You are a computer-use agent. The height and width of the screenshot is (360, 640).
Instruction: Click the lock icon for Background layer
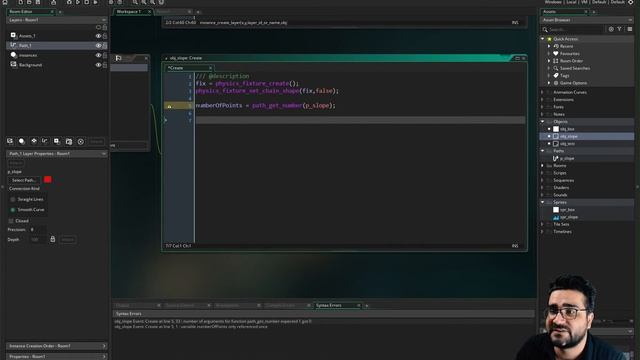(105, 65)
